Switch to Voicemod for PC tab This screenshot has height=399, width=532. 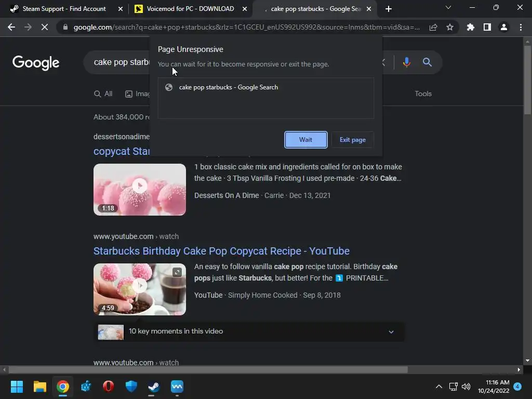pyautogui.click(x=190, y=9)
